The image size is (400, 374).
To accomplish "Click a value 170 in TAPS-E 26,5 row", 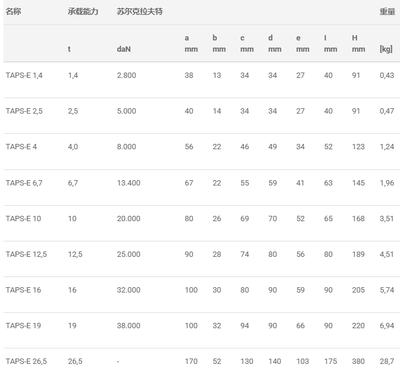I will (x=191, y=361).
